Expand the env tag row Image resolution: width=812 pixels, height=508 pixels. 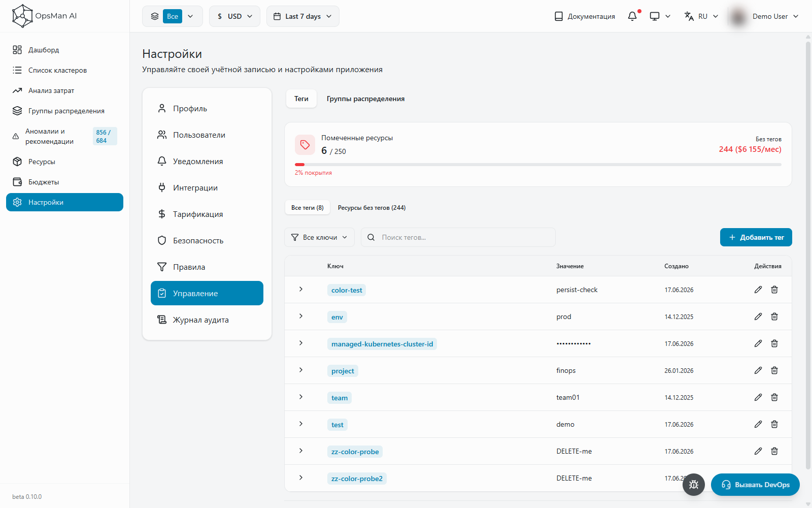click(x=301, y=316)
